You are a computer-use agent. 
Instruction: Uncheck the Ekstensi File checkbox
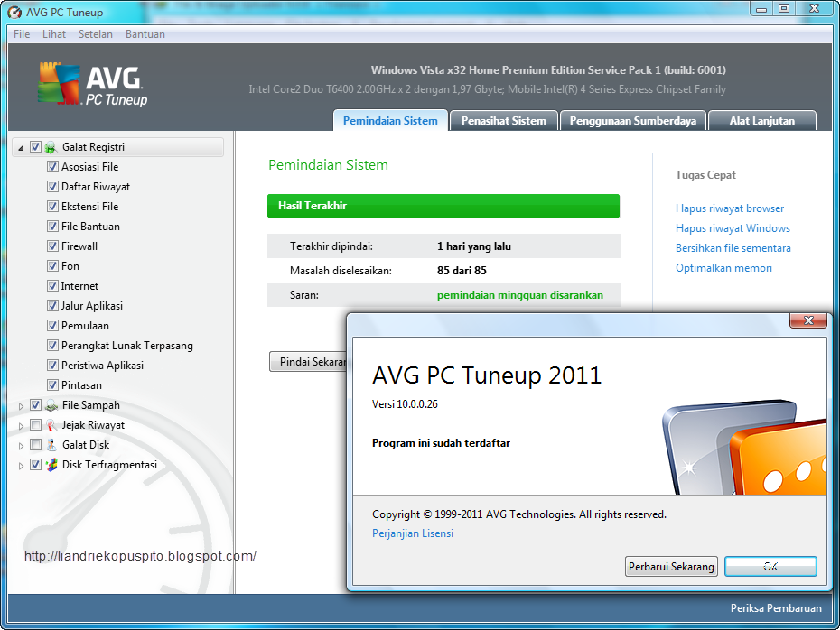click(x=52, y=206)
